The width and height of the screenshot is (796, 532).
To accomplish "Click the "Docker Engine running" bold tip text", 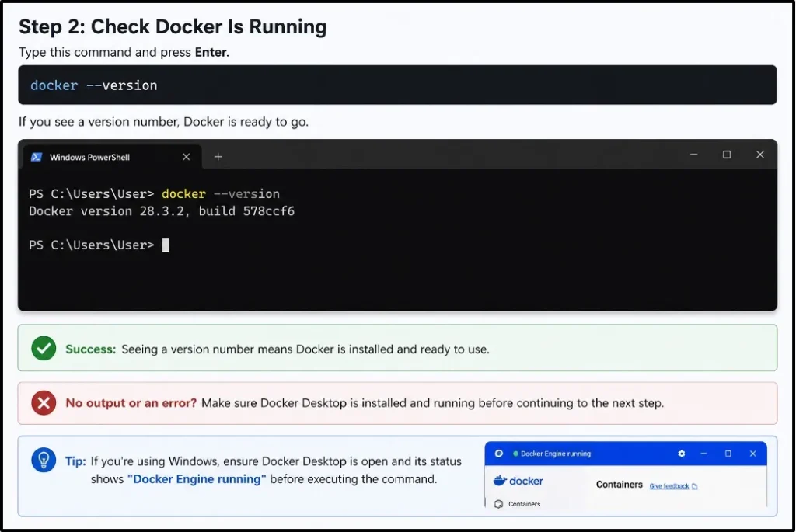I will (x=197, y=478).
